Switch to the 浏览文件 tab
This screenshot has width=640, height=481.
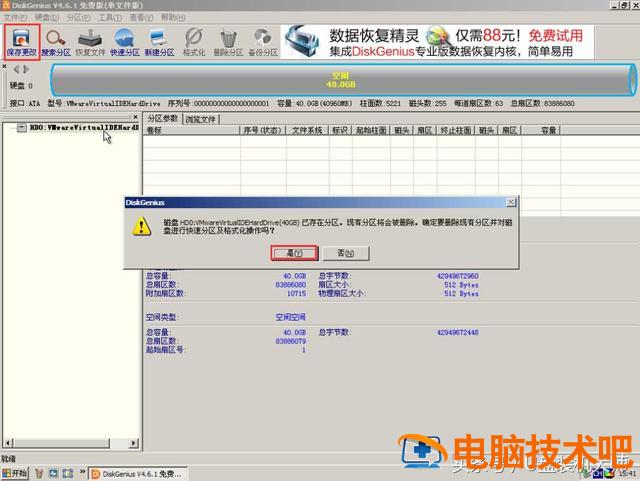click(x=200, y=120)
